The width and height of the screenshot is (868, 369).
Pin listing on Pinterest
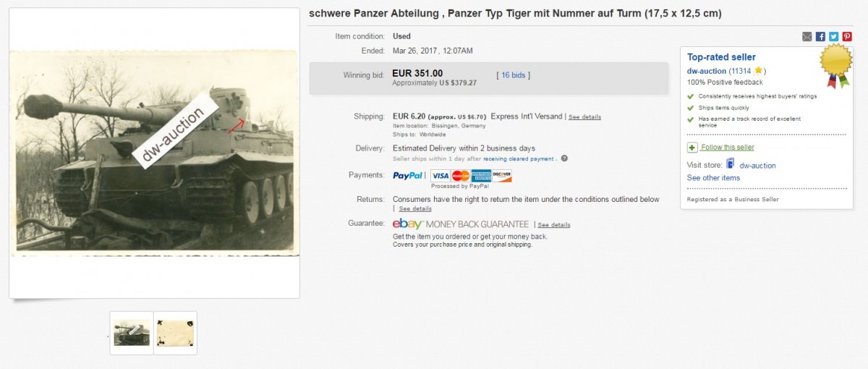click(x=846, y=37)
